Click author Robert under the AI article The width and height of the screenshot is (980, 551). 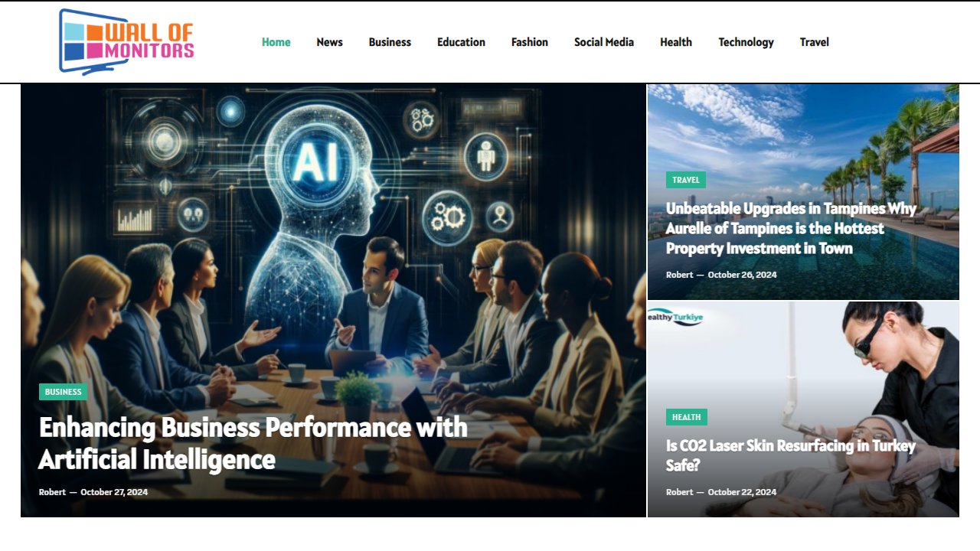(x=52, y=492)
